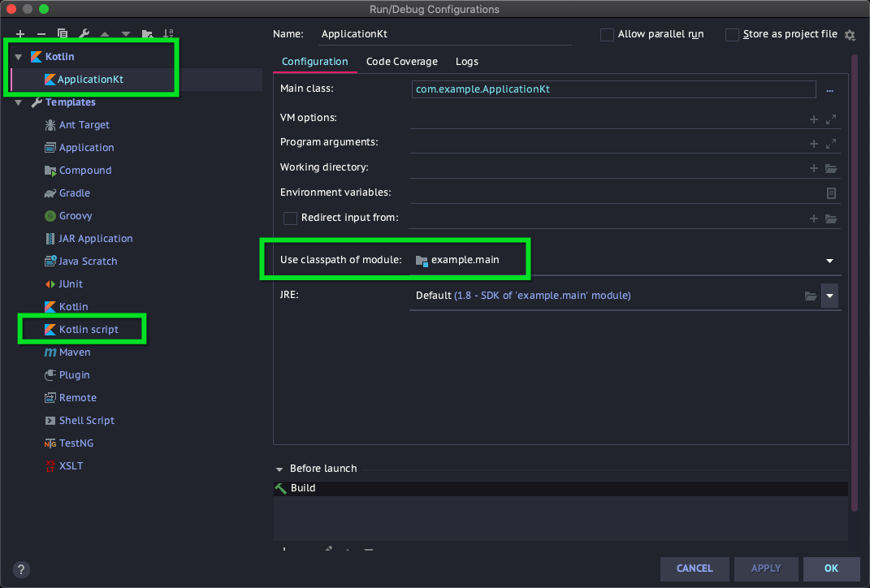Insert macro in Program arguments plus icon
Viewport: 870px width, 588px height.
point(813,144)
